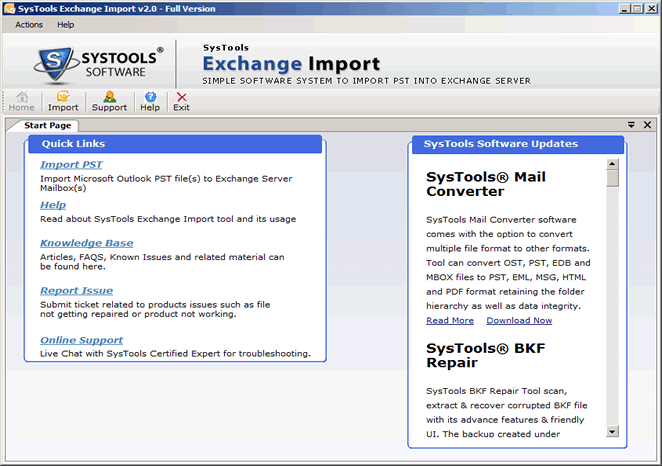The height and width of the screenshot is (466, 662).
Task: Click the Download Now link
Action: click(519, 320)
